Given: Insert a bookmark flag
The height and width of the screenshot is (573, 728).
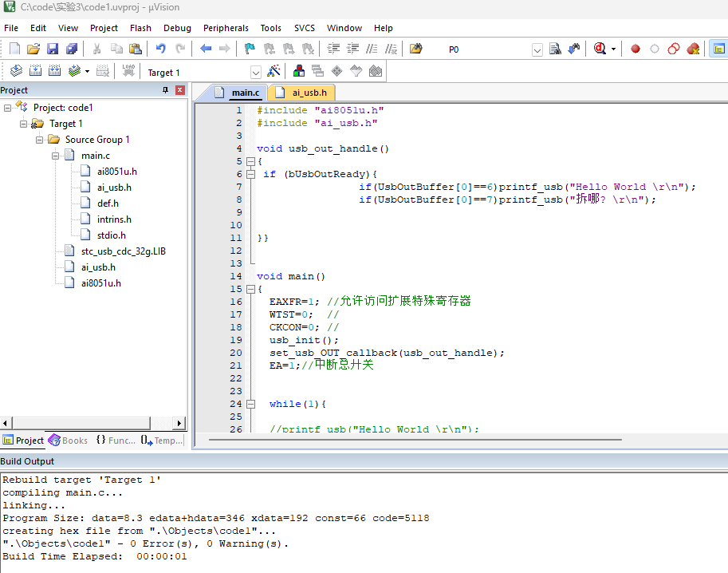Looking at the screenshot, I should pyautogui.click(x=250, y=49).
